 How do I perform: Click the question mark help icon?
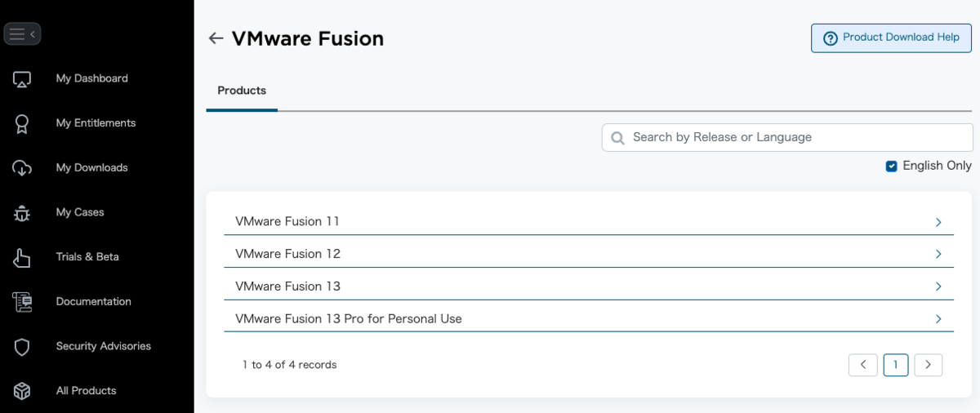click(831, 38)
